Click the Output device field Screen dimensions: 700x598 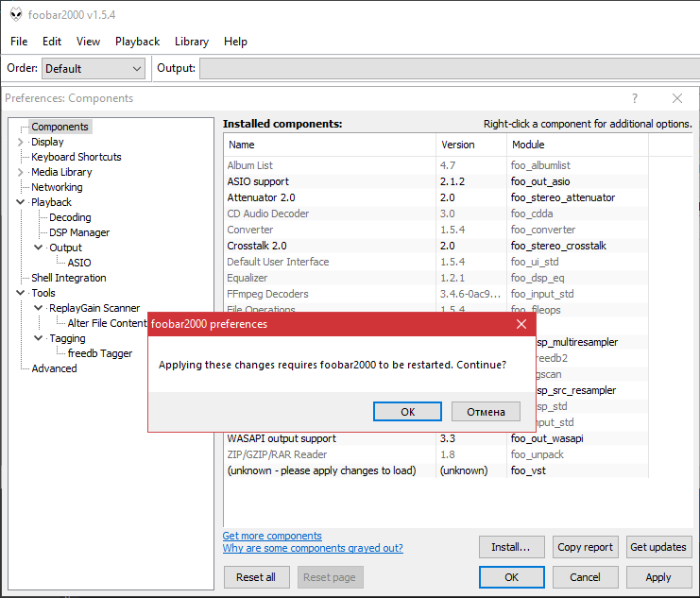[449, 69]
